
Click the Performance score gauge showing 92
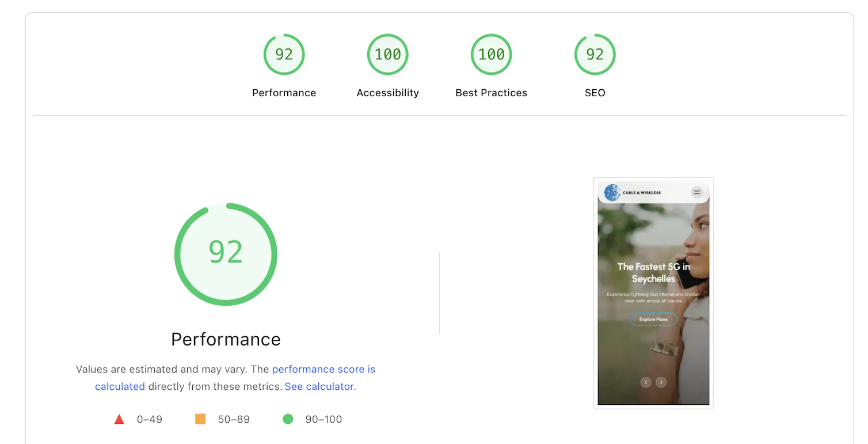(x=284, y=54)
